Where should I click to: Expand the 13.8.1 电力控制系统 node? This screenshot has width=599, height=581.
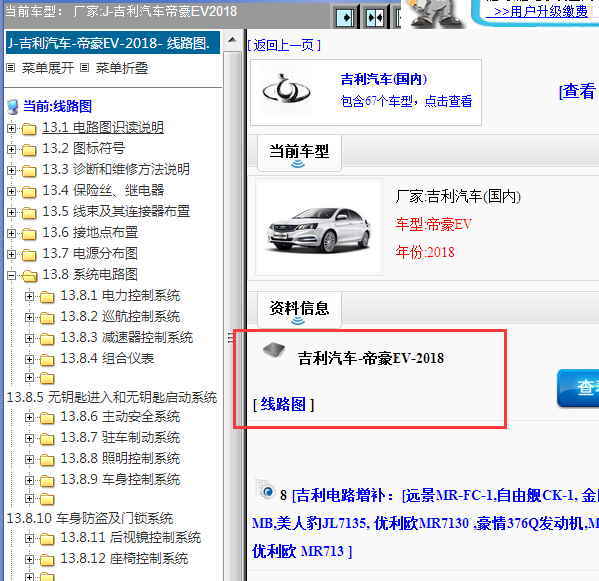coord(29,296)
